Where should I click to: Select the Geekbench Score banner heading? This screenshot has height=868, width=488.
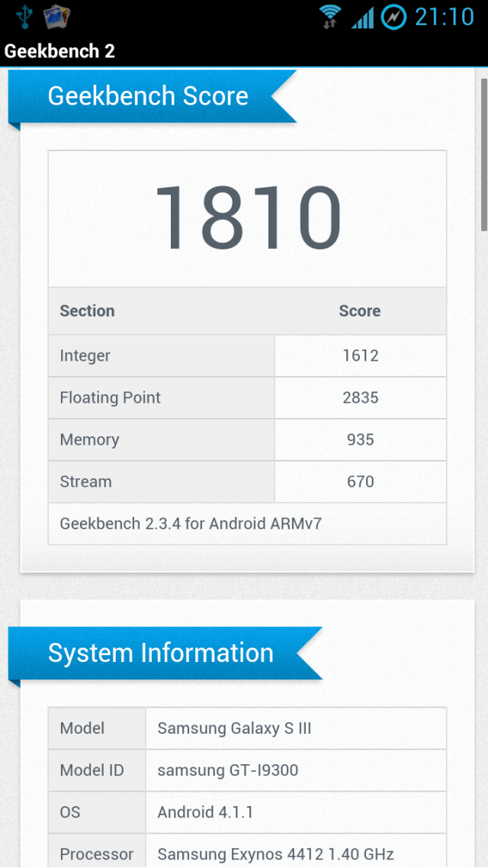coord(152,96)
